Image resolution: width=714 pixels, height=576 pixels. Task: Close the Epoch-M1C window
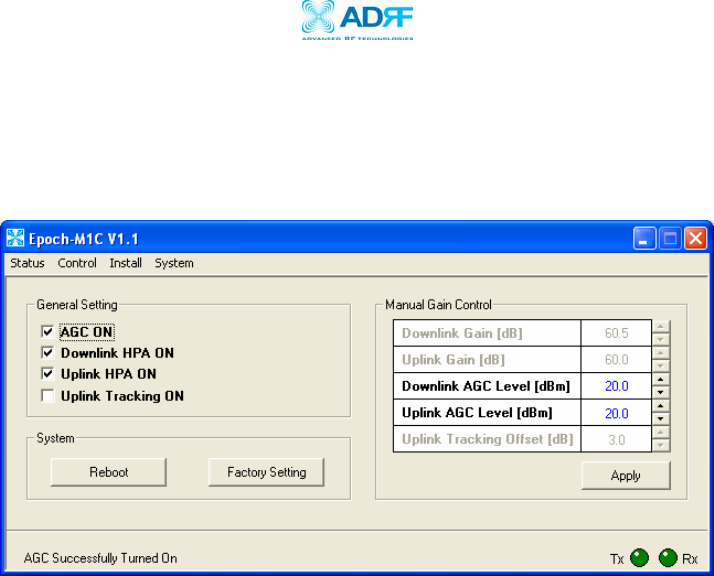point(695,238)
